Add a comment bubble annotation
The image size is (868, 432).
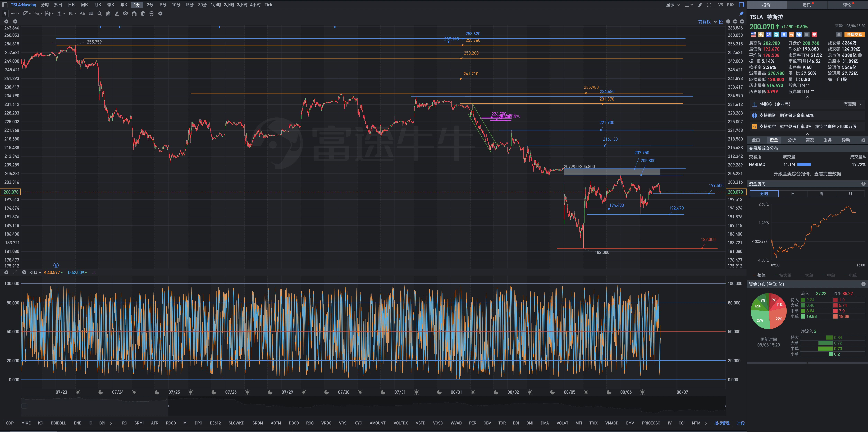[91, 13]
